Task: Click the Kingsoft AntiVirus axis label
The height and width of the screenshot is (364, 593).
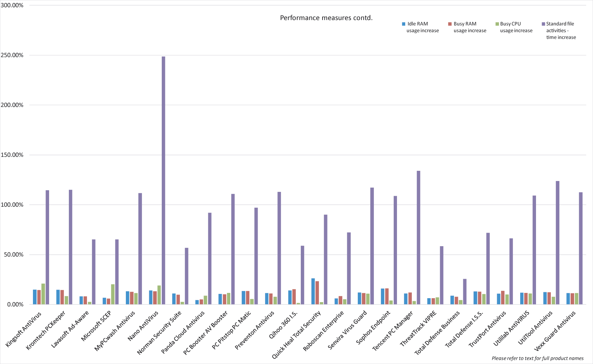Action: pyautogui.click(x=24, y=329)
